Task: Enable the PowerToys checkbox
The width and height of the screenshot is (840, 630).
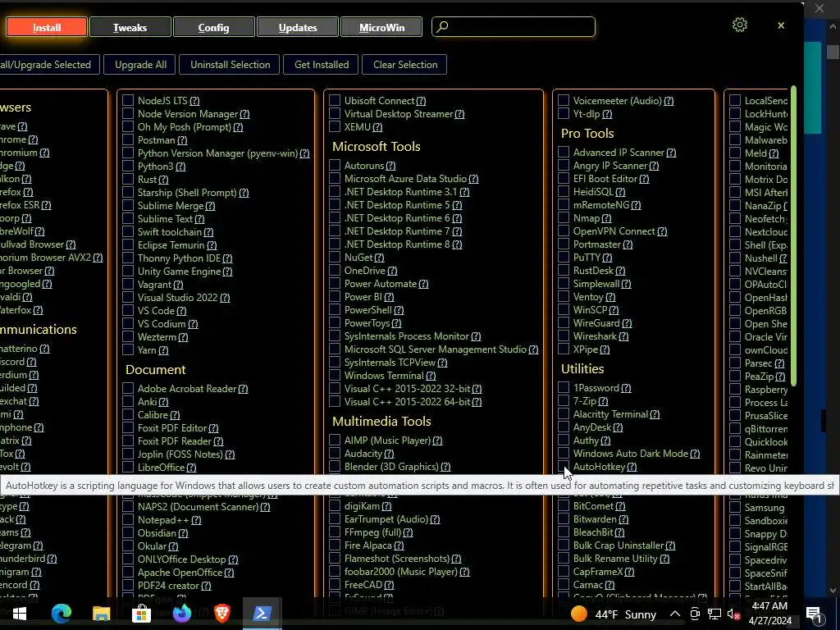Action: coord(335,323)
